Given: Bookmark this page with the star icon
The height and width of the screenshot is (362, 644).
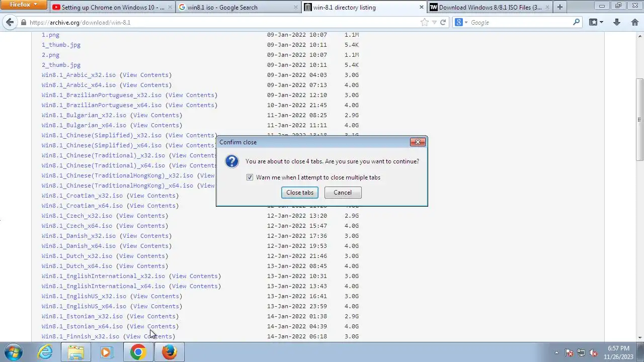Looking at the screenshot, I should (x=425, y=22).
